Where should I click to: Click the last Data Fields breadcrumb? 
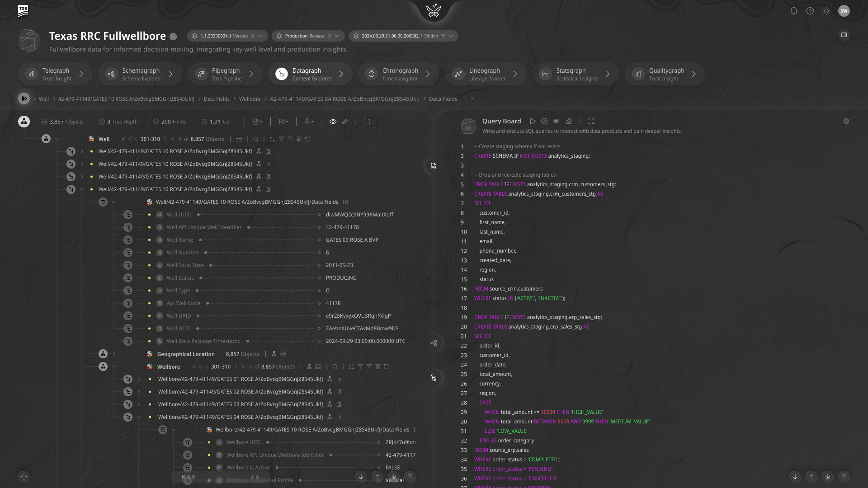point(443,99)
